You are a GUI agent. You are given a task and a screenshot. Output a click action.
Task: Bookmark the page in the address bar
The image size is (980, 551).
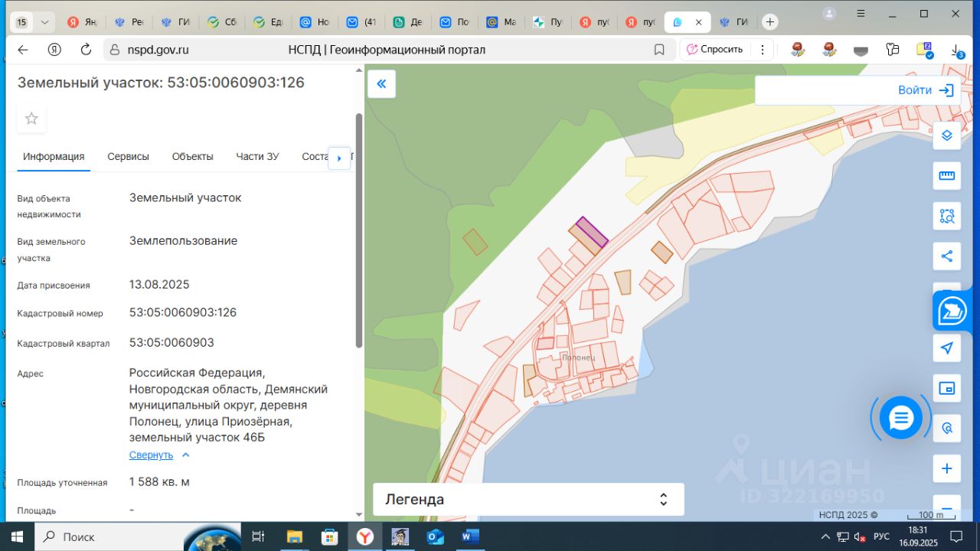[659, 50]
